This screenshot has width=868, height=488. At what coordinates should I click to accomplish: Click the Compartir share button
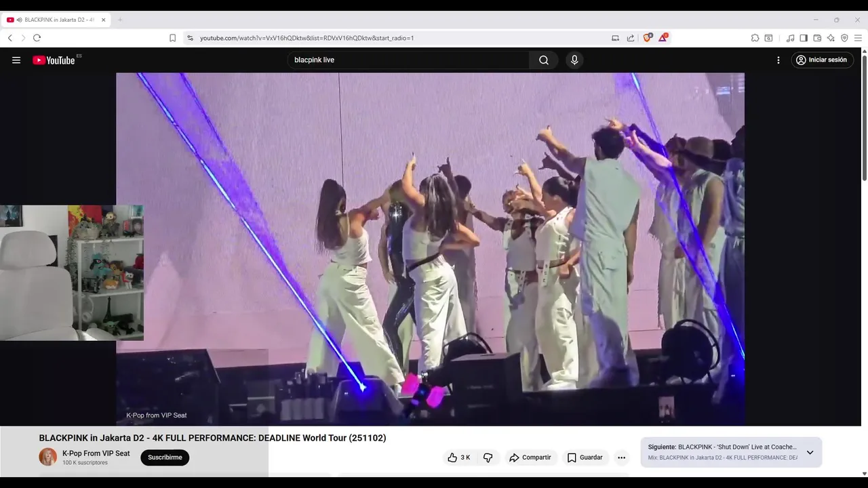click(530, 457)
